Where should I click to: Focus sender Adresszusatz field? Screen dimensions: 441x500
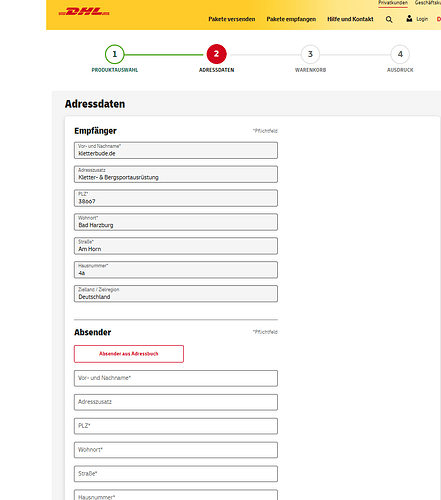point(176,402)
